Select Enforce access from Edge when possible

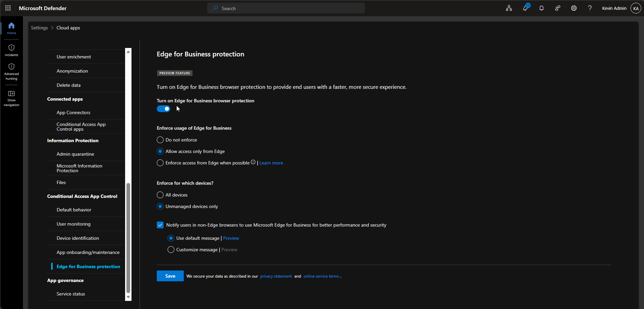(x=160, y=163)
